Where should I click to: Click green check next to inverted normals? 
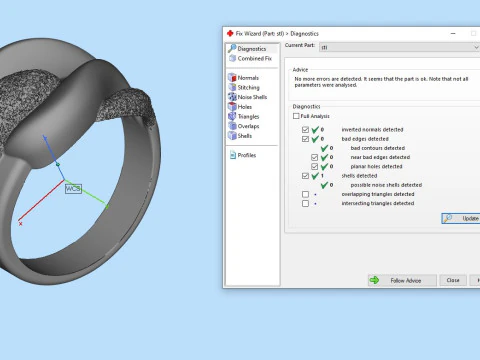(315, 129)
